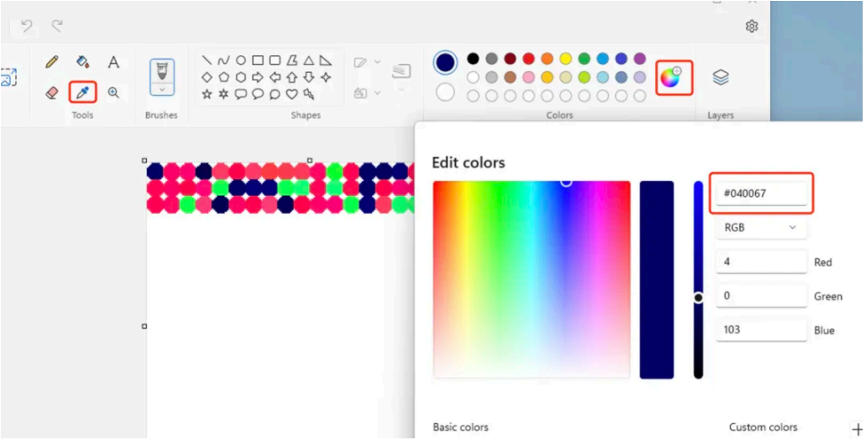Image resolution: width=868 pixels, height=441 pixels.
Task: Click the Blue value field
Action: pyautogui.click(x=761, y=330)
